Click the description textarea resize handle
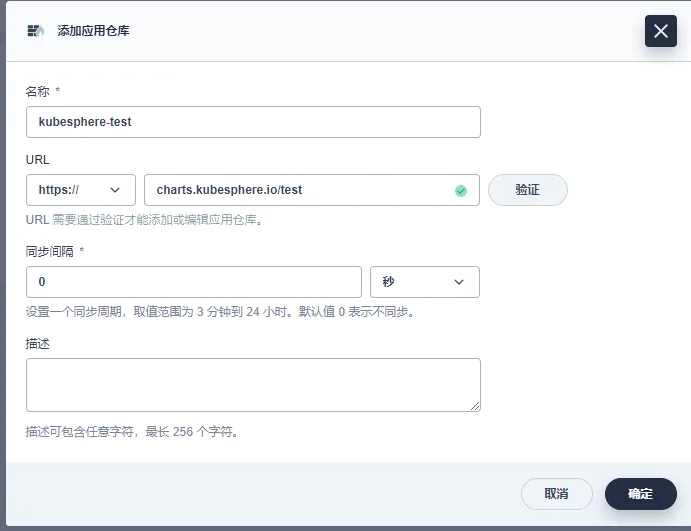The image size is (691, 531). pos(475,406)
